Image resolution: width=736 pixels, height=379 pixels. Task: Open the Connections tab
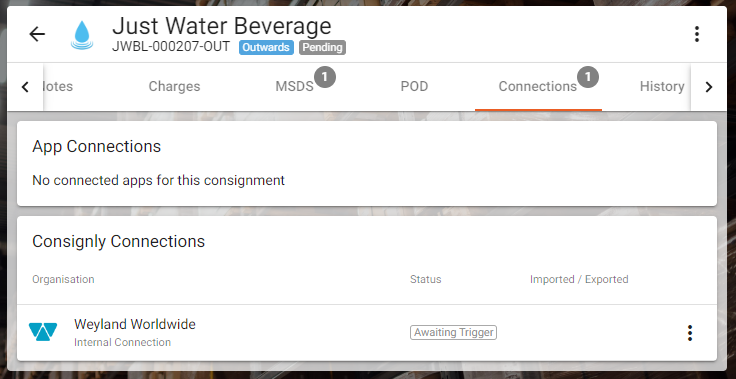538,86
